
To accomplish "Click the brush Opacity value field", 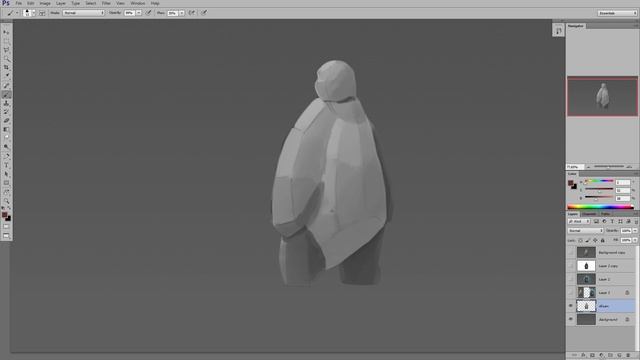I will (x=129, y=13).
